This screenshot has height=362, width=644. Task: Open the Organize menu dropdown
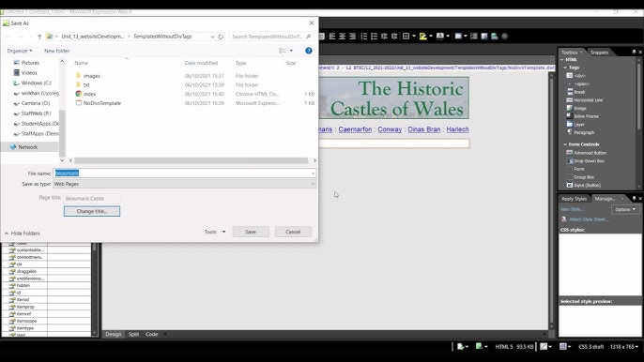click(x=20, y=51)
